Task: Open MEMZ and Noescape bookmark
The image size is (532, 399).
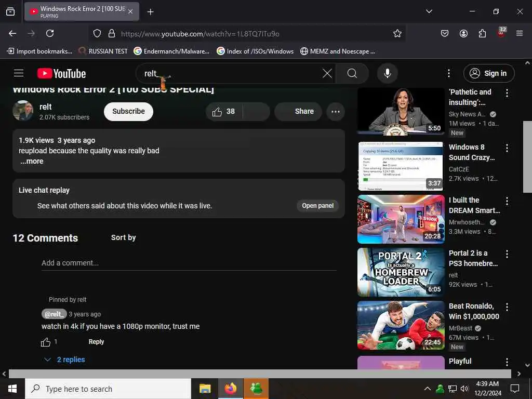Action: point(338,51)
